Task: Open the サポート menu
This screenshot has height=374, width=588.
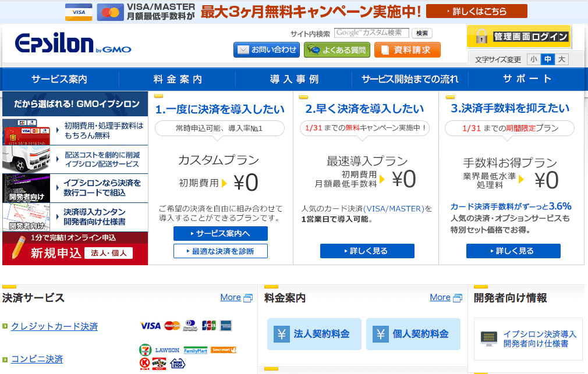Action: [527, 79]
